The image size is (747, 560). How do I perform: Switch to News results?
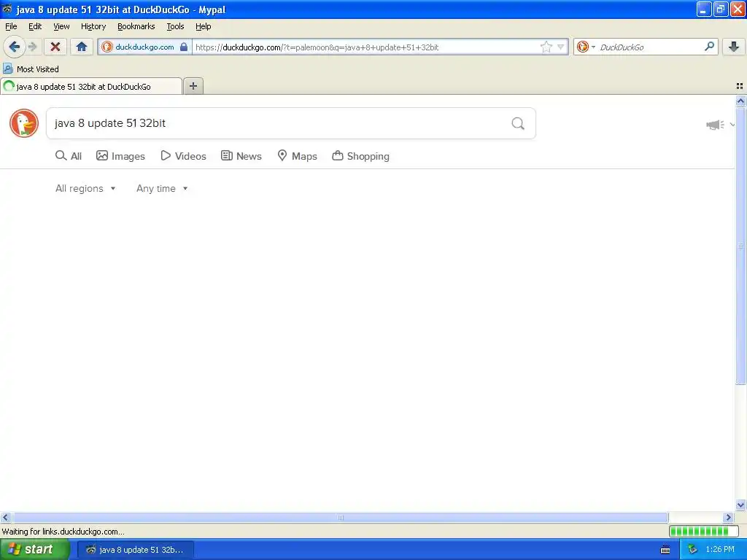click(241, 156)
